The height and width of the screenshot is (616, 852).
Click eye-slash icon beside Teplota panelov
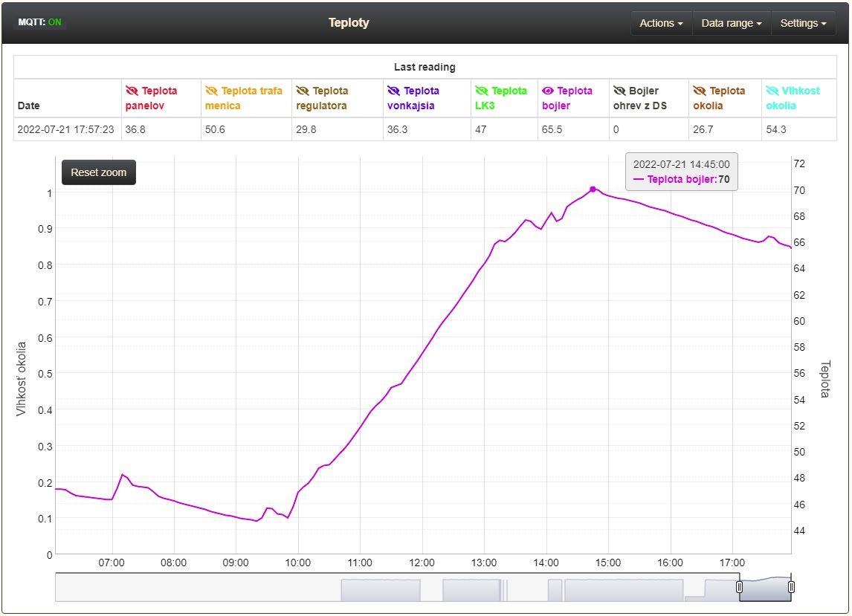[132, 91]
